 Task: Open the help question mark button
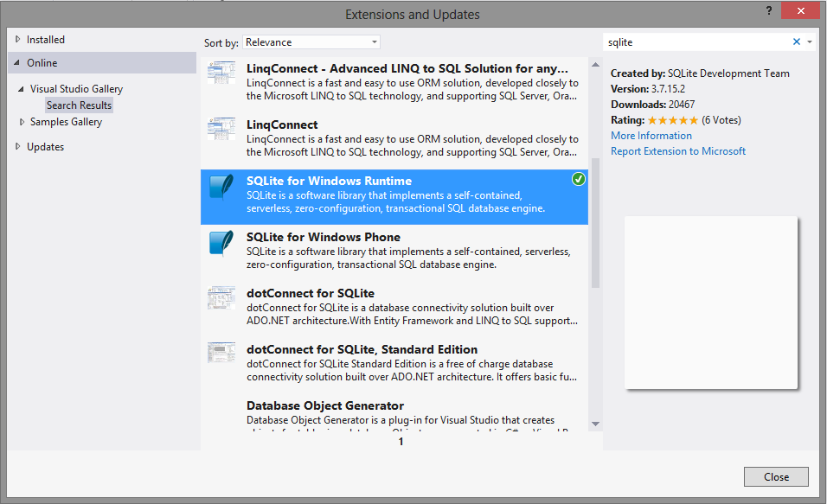[769, 10]
